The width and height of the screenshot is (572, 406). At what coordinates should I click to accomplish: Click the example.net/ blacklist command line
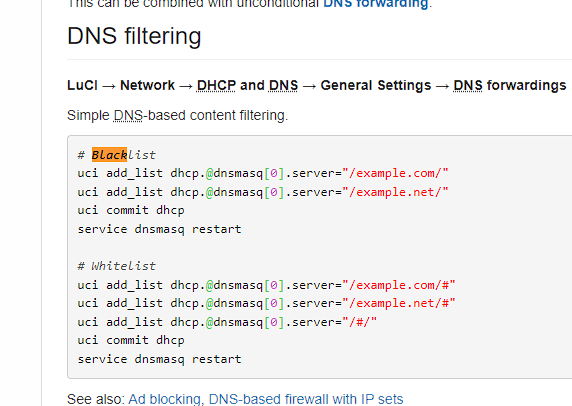pyautogui.click(x=263, y=192)
